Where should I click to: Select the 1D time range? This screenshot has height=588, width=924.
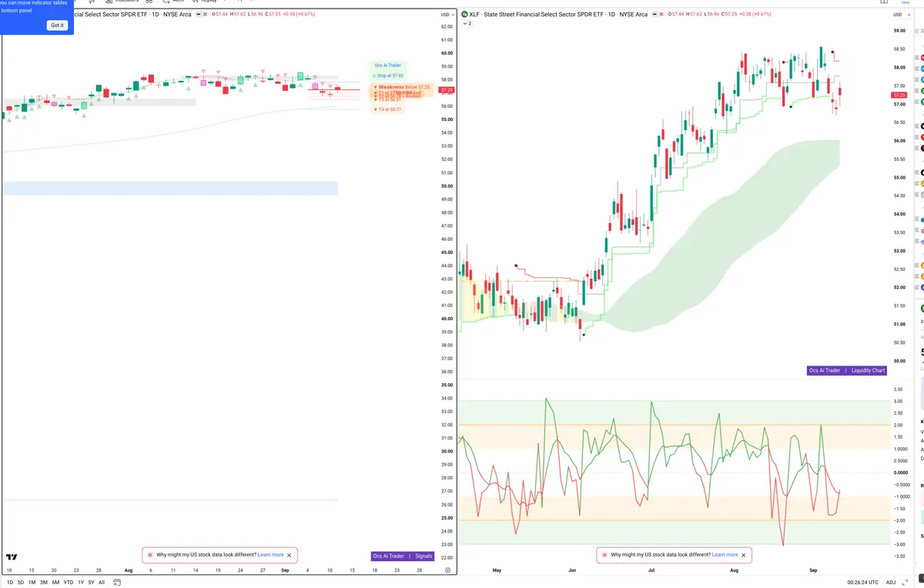(9, 582)
